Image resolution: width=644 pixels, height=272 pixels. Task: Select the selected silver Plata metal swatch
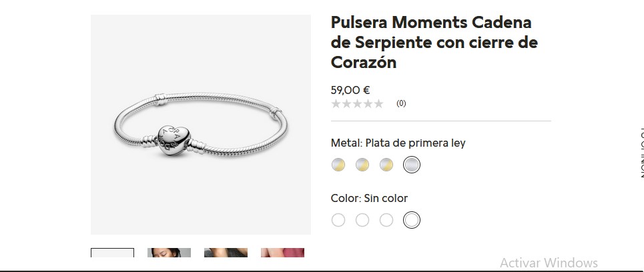412,165
